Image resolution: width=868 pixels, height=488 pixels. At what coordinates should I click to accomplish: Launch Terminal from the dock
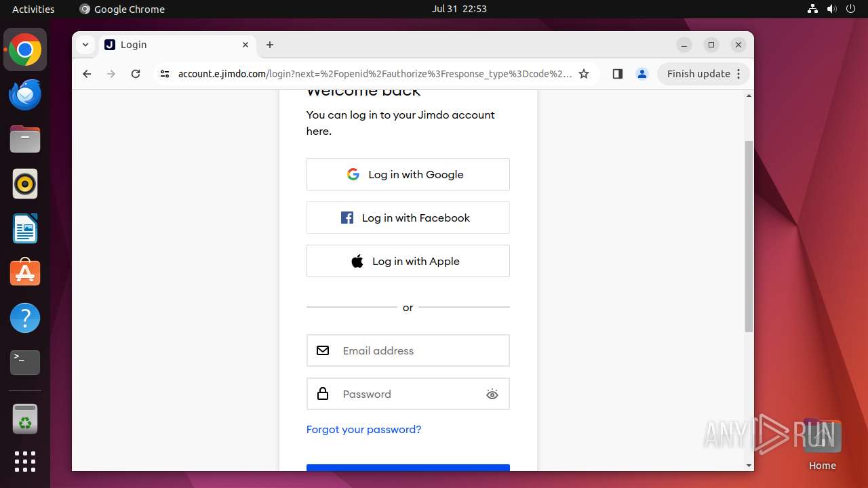click(x=25, y=363)
